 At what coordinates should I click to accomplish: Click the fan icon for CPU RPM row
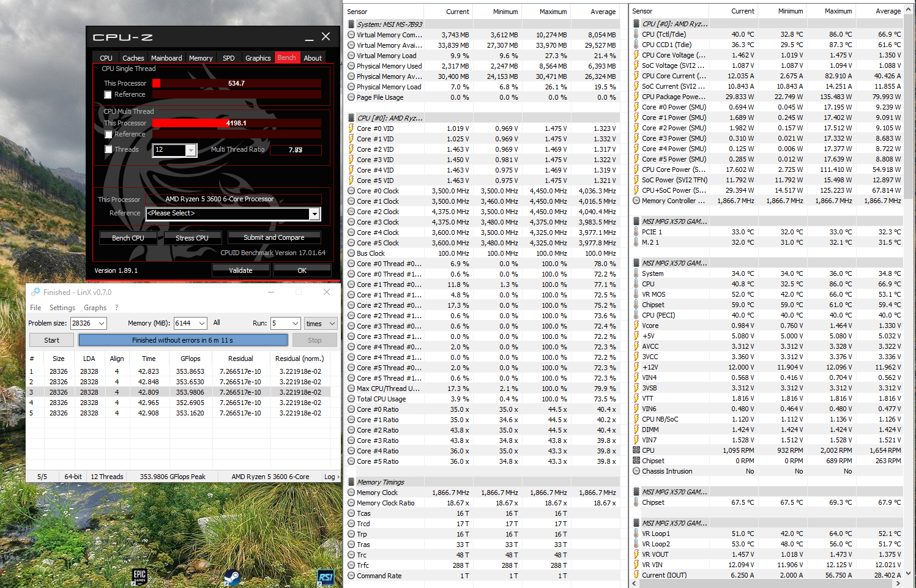tap(636, 450)
